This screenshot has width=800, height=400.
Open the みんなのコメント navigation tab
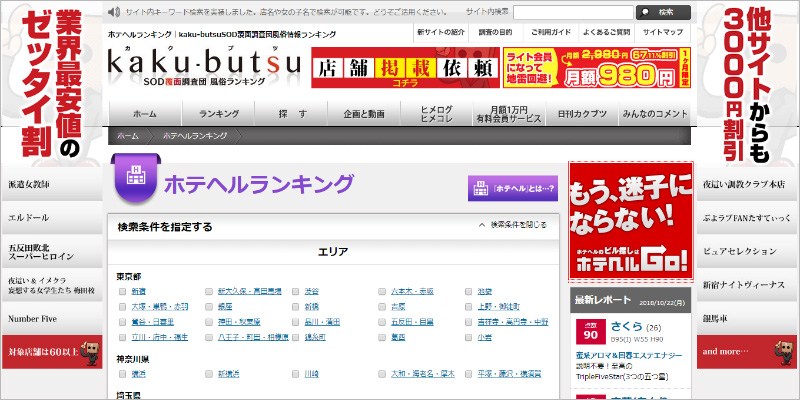click(x=655, y=113)
